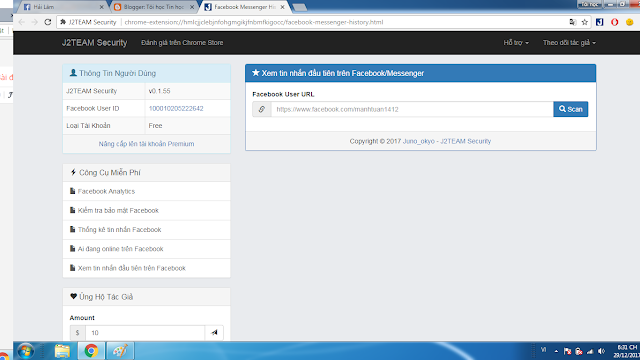Click Action Center flag tray icon
This screenshot has height=360, width=640.
[x=567, y=351]
